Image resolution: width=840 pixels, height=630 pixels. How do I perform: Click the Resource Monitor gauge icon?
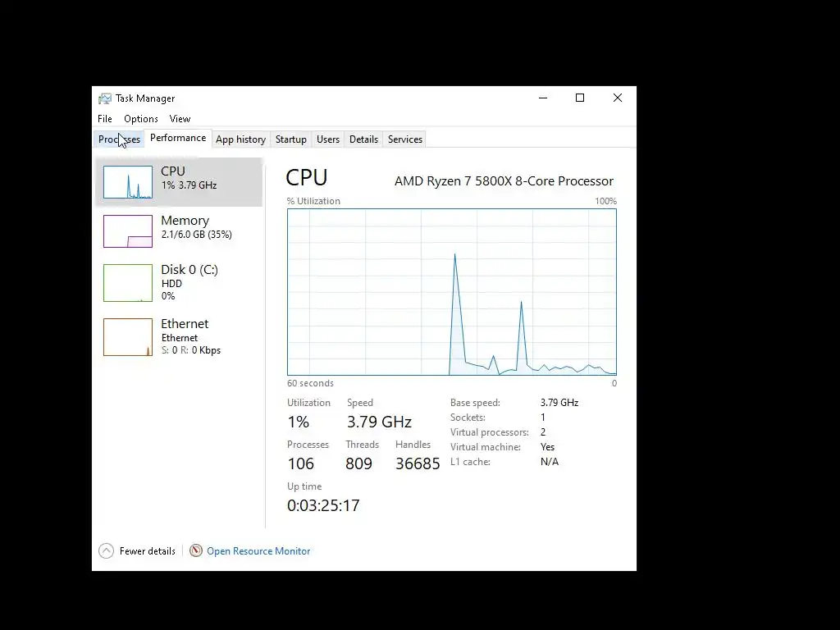coord(196,550)
